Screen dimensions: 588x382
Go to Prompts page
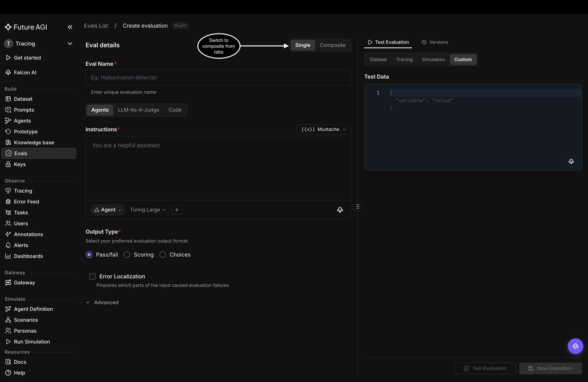tap(24, 110)
